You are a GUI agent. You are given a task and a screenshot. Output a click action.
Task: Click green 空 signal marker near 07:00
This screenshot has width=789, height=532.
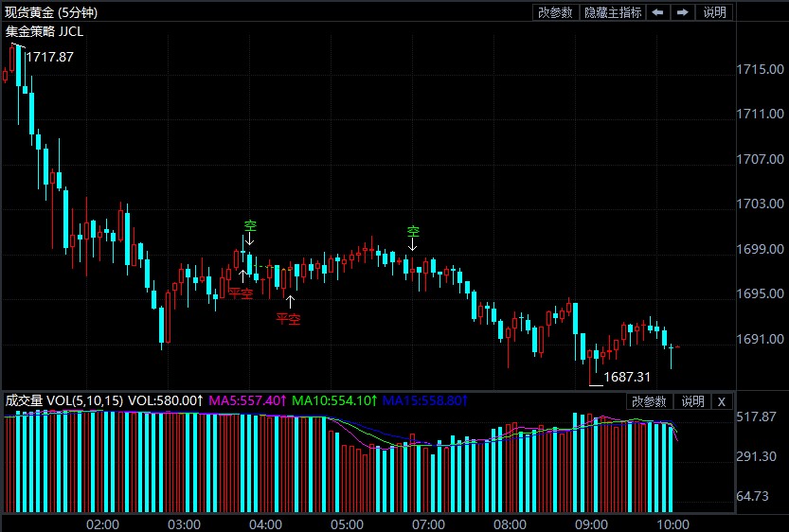(413, 231)
